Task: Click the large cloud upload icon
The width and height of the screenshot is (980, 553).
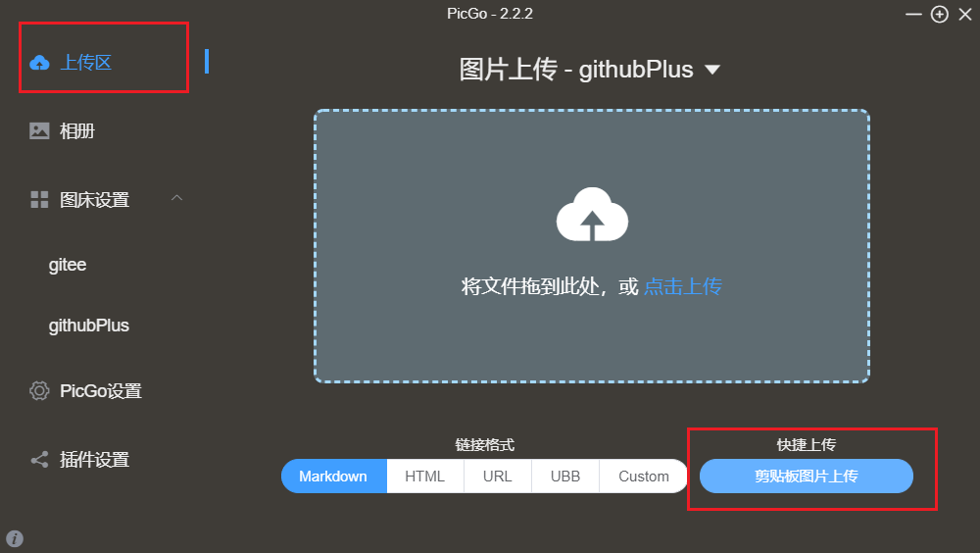Action: pos(592,214)
